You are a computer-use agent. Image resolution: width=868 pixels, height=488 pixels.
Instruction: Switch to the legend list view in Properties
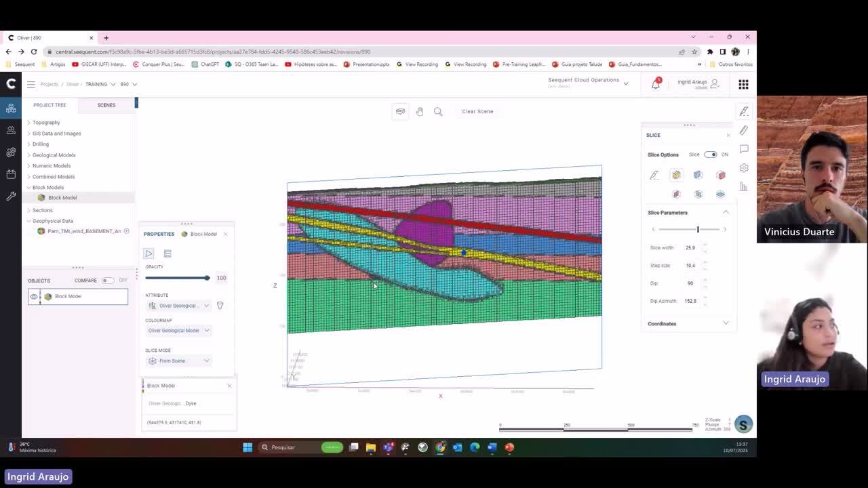[x=167, y=253]
